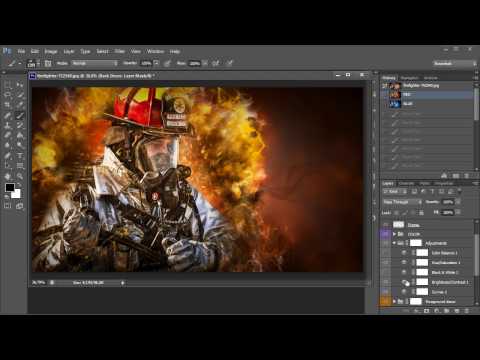This screenshot has height=360, width=480.
Task: Select the Path Selection tool
Action: [x=7, y=165]
